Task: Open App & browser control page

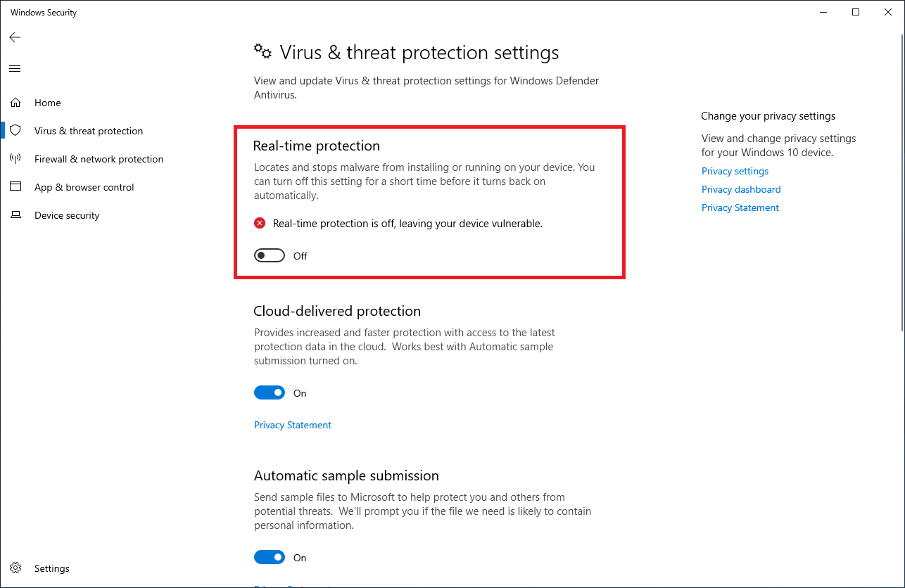Action: pyautogui.click(x=84, y=187)
